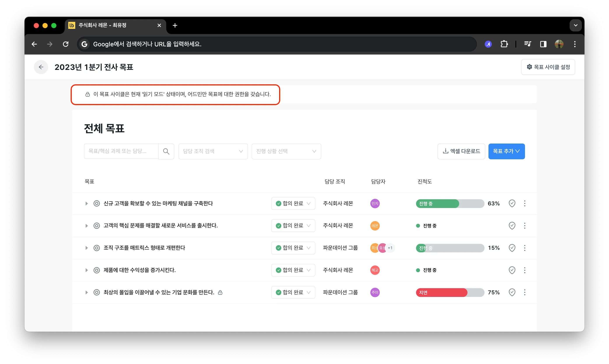The height and width of the screenshot is (364, 609).
Task: Open the three-dot menu for 최상의 몰입을 goal
Action: point(525,292)
